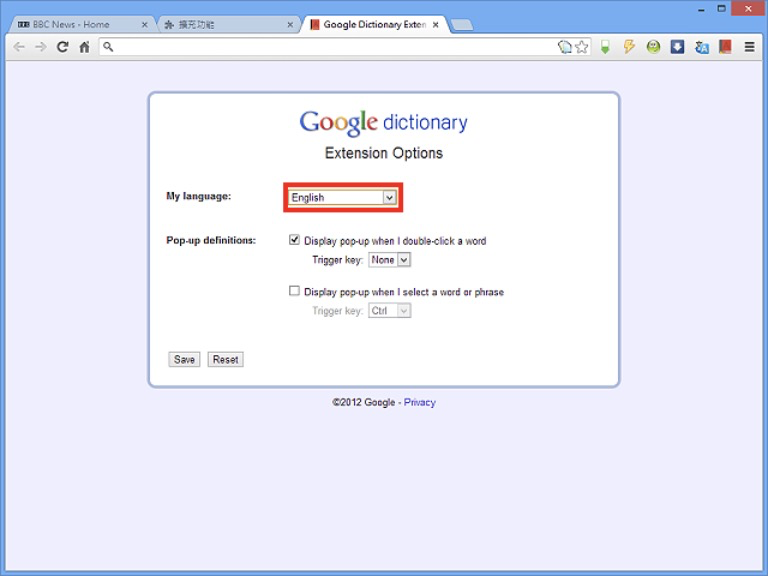
Task: Switch to the extensions tab with puzzle icon
Action: [x=228, y=24]
